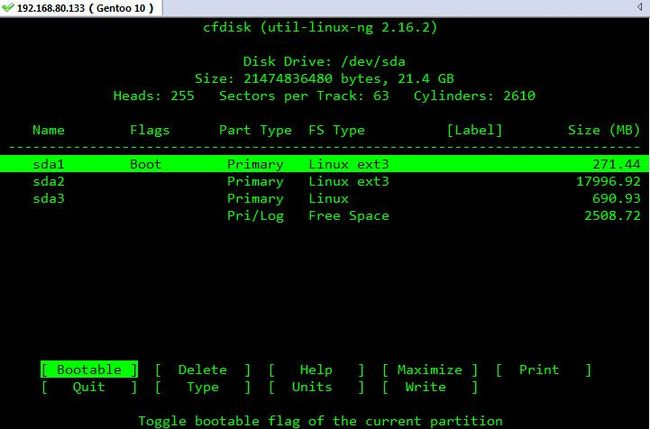Click the 690.93 size value
This screenshot has height=429, width=650.
pos(616,199)
